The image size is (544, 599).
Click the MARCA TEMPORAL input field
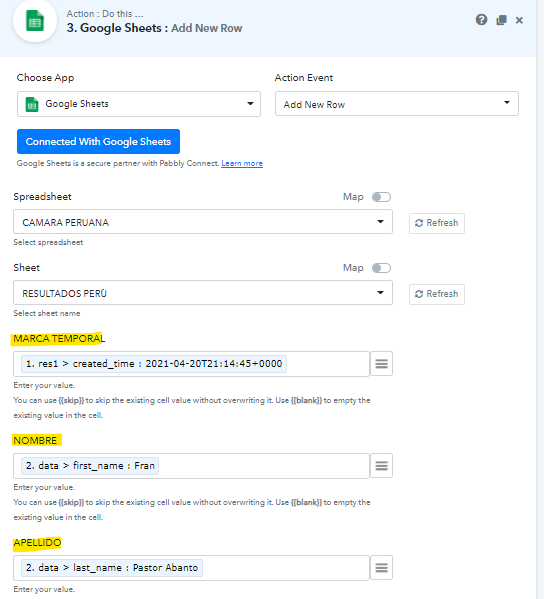pyautogui.click(x=191, y=364)
